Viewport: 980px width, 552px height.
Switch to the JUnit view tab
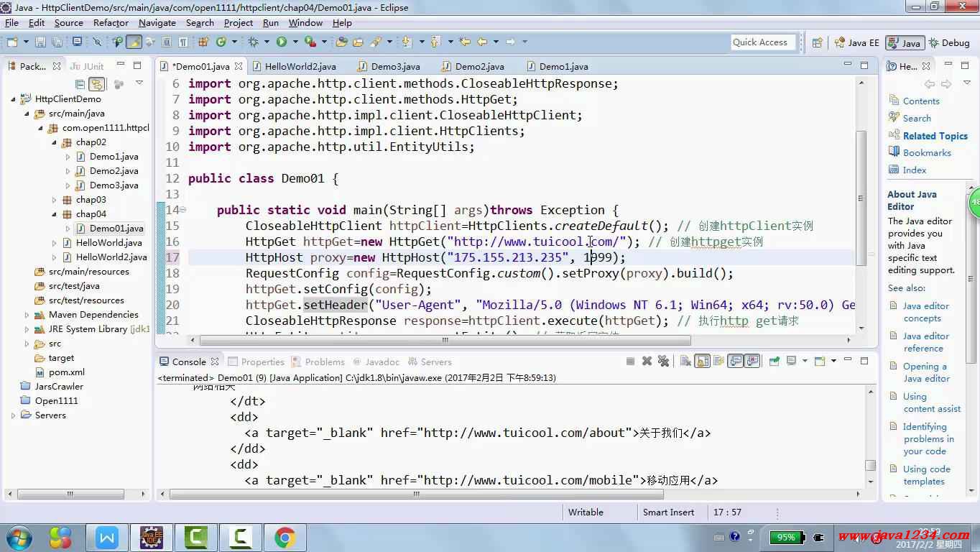click(x=88, y=66)
